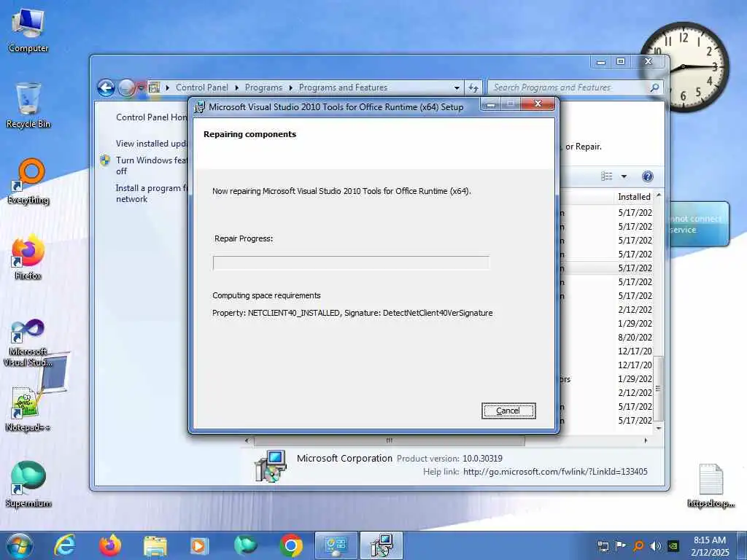Click the repair progress bar
747x560 pixels.
351,262
